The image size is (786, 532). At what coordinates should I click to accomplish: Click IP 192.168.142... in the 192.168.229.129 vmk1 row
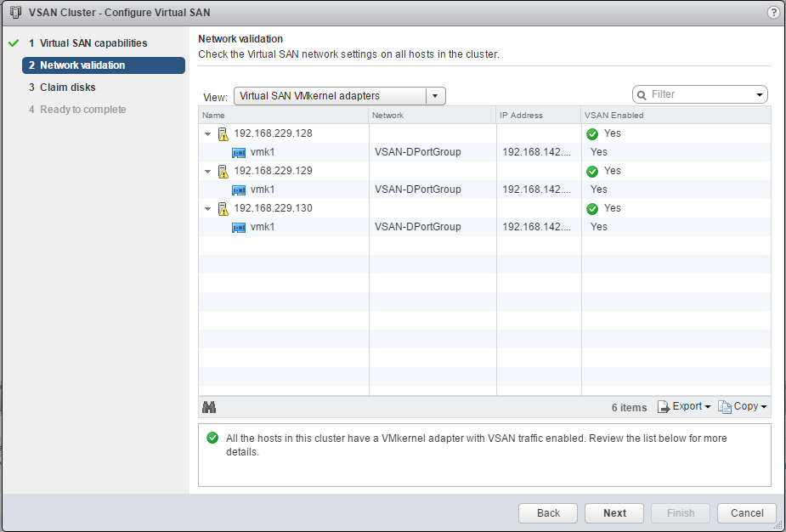click(x=536, y=190)
